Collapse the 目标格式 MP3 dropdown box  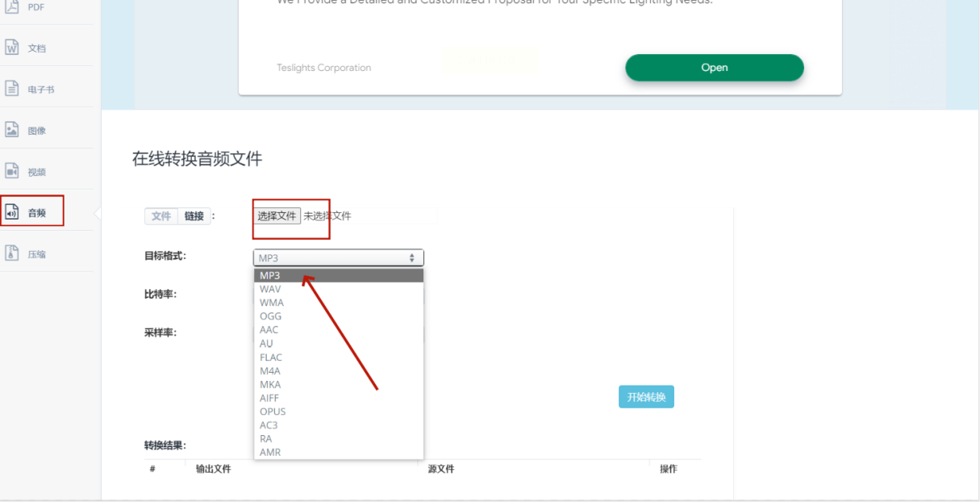[x=339, y=258]
